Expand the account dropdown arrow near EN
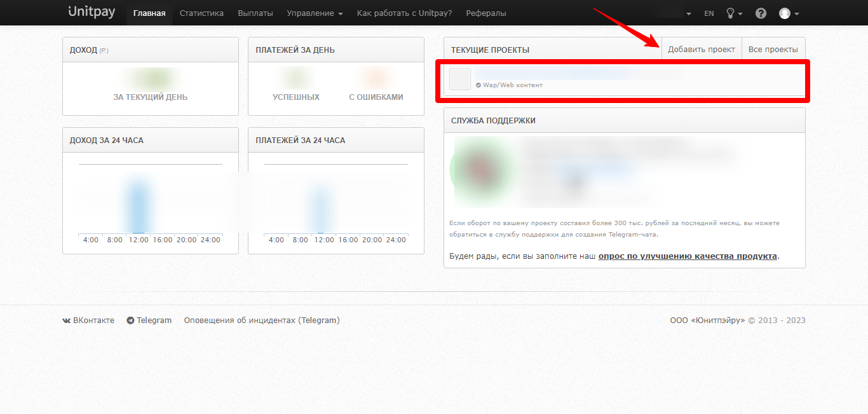This screenshot has width=868, height=414. [689, 13]
